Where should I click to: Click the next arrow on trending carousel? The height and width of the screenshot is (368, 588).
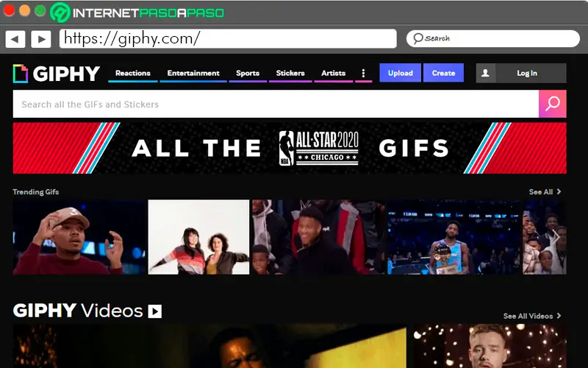[x=556, y=237]
